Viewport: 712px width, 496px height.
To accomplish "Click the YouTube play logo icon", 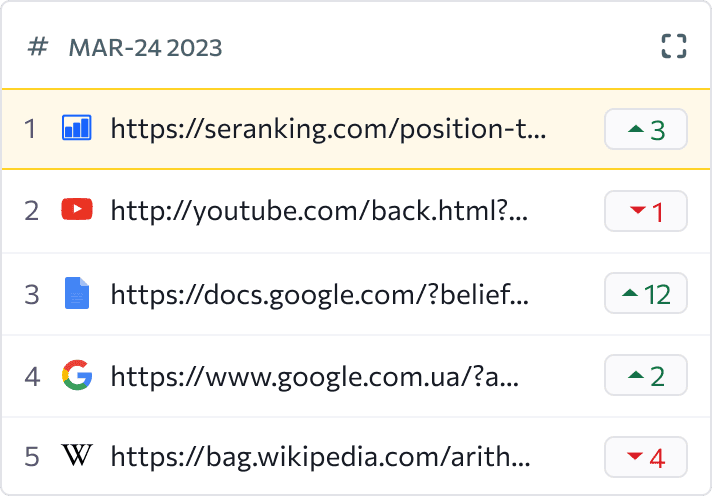I will click(x=77, y=209).
